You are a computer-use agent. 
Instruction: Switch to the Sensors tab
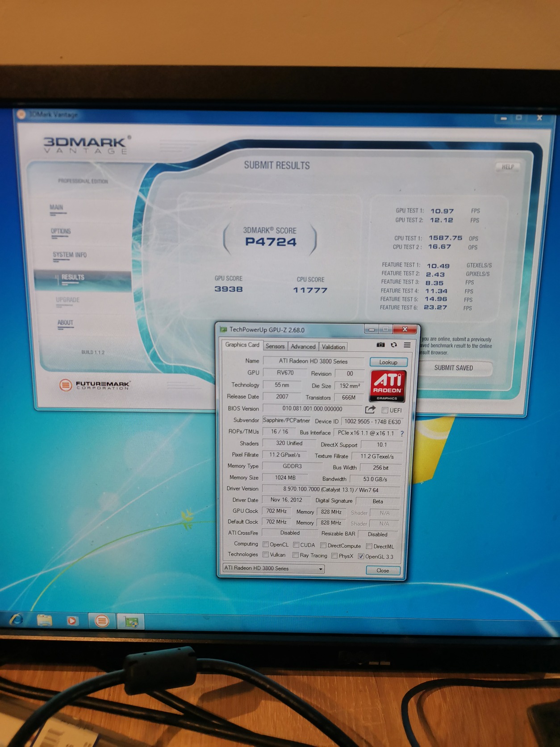[x=275, y=346]
